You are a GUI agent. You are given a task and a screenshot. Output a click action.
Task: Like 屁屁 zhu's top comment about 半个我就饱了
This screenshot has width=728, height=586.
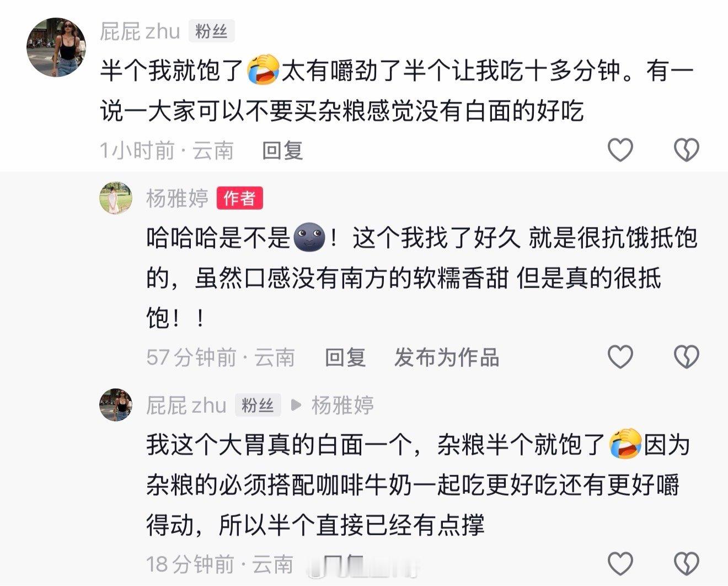click(x=620, y=150)
